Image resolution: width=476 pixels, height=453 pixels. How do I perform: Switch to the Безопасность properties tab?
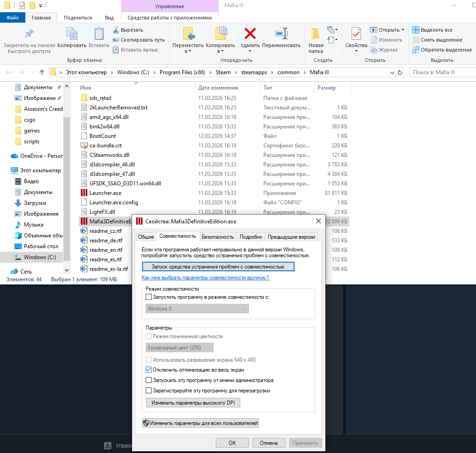218,236
